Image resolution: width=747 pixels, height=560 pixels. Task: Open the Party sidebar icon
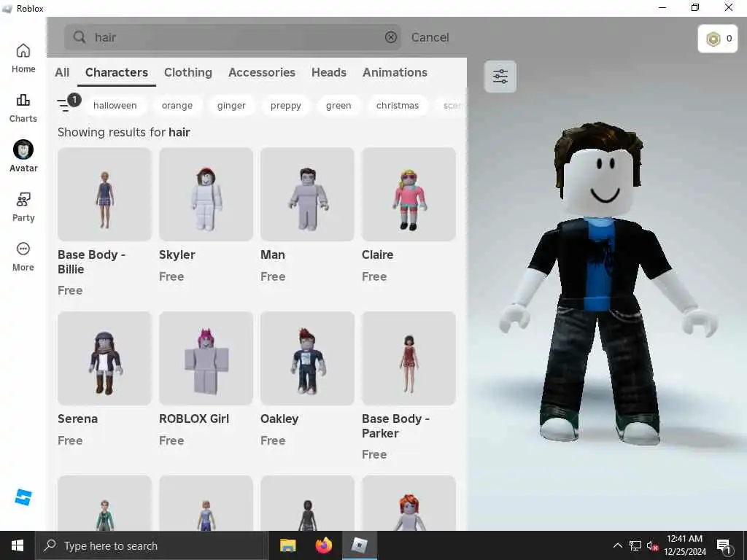click(x=23, y=207)
